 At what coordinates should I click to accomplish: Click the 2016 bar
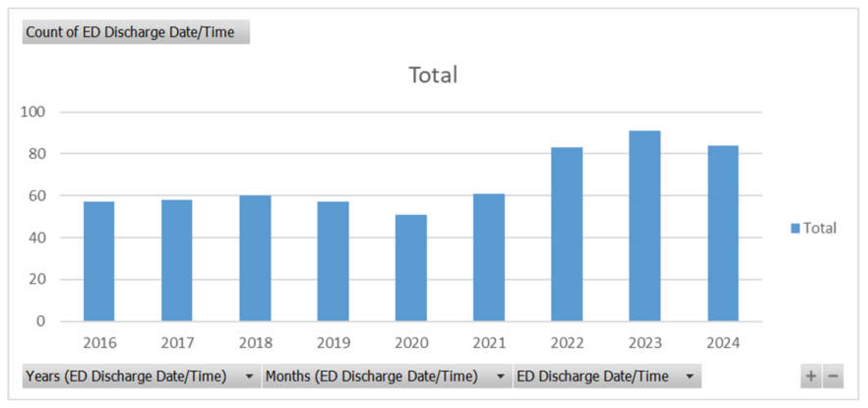99,261
